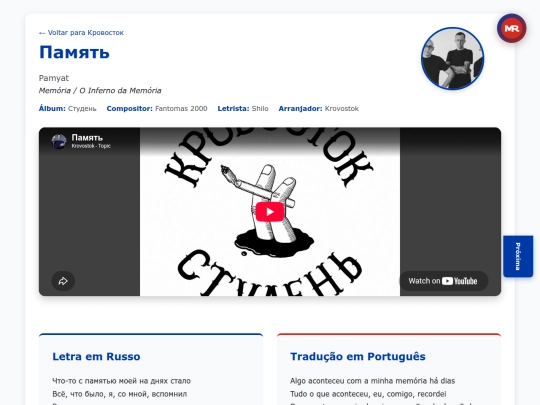540x405 pixels.
Task: Click lyric line Всё, что было, я, со мной
Action: click(120, 394)
